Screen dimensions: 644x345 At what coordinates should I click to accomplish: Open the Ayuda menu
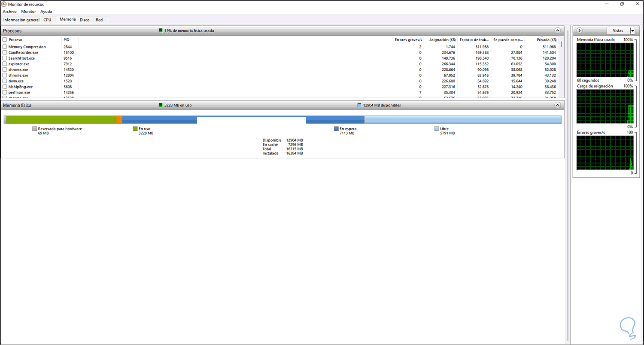tap(46, 12)
